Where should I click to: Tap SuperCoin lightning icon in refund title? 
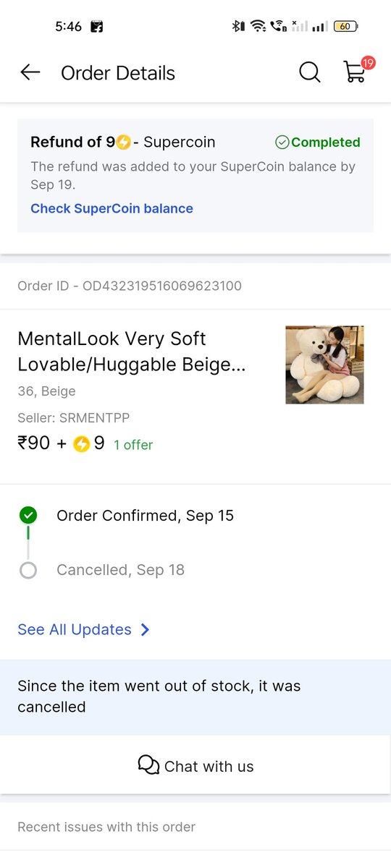click(x=124, y=142)
